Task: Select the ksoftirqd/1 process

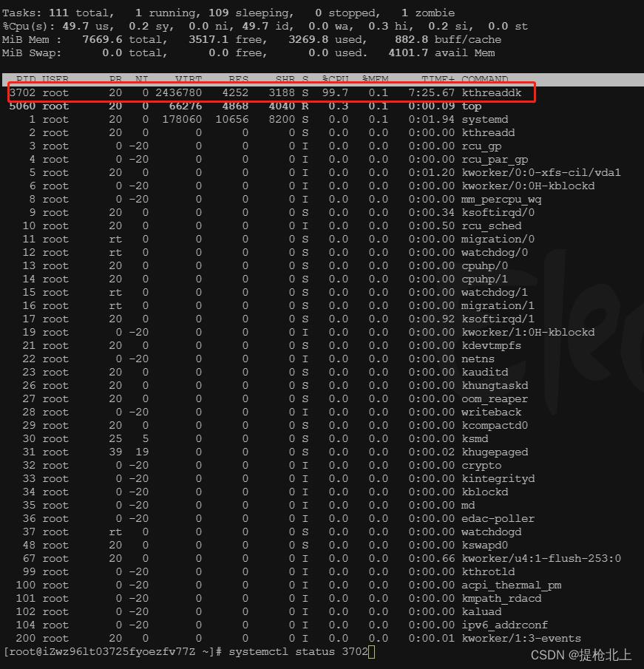Action: tap(498, 319)
